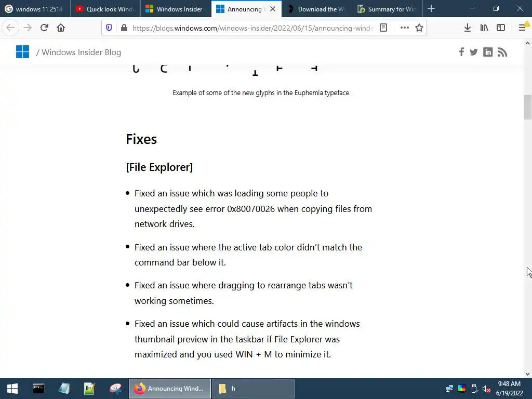
Task: Open the 'h' folder taskbar button
Action: [254, 389]
